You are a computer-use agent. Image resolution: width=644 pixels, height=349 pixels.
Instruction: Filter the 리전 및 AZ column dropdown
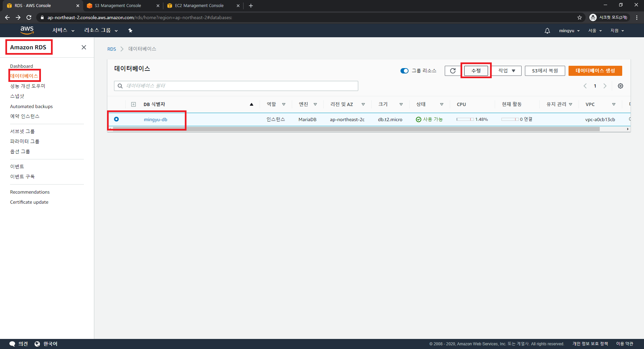(x=363, y=104)
